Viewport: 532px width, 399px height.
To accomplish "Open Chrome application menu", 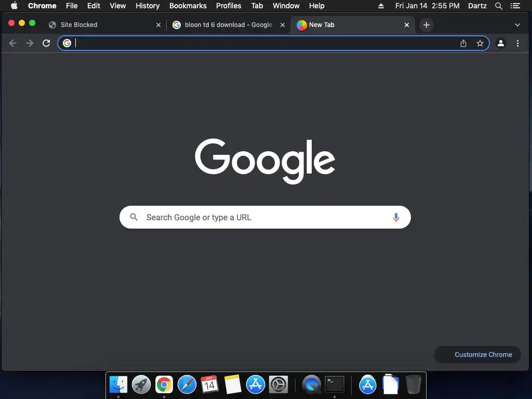I will (x=42, y=6).
